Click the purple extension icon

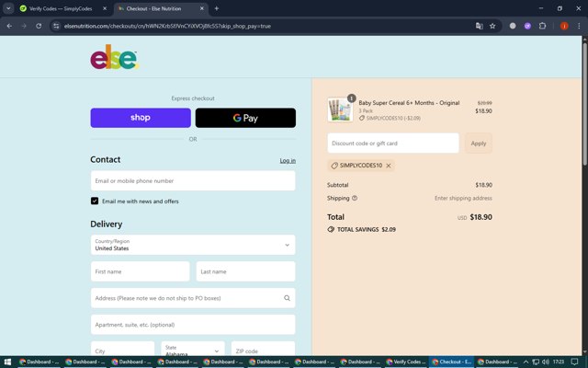click(527, 26)
